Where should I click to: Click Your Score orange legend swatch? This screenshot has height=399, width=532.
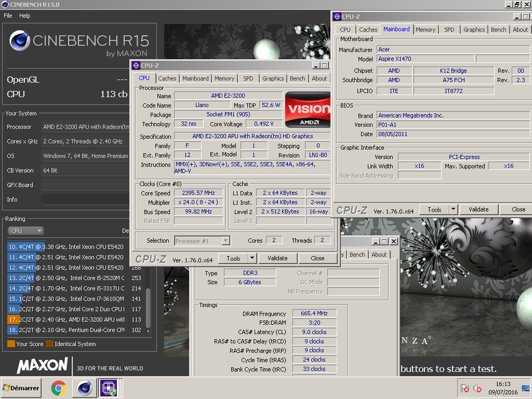click(x=11, y=344)
